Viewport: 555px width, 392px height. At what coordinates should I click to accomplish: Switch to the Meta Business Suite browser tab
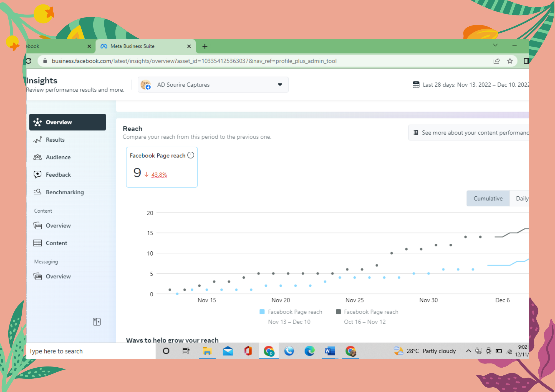click(146, 46)
